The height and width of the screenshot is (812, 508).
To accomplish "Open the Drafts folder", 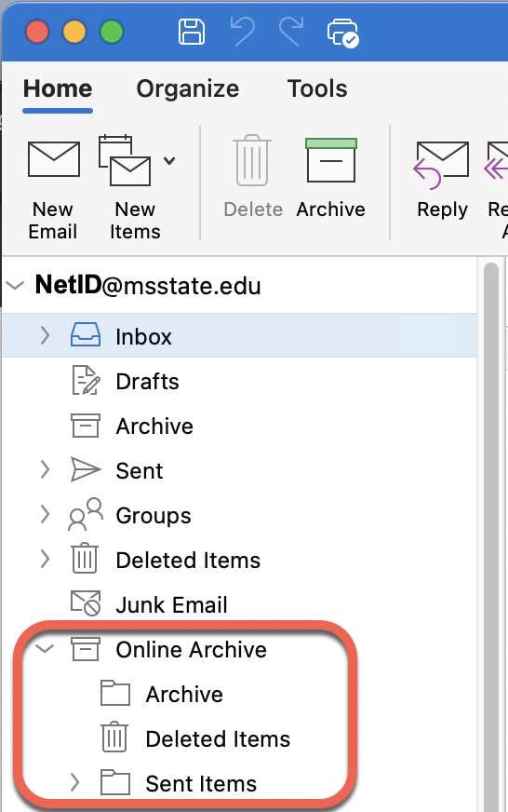I will (147, 382).
